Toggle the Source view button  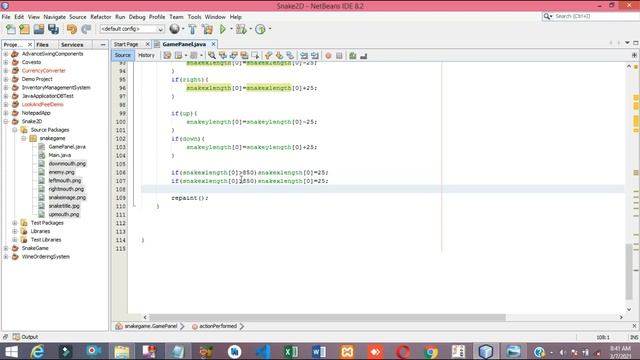point(122,55)
